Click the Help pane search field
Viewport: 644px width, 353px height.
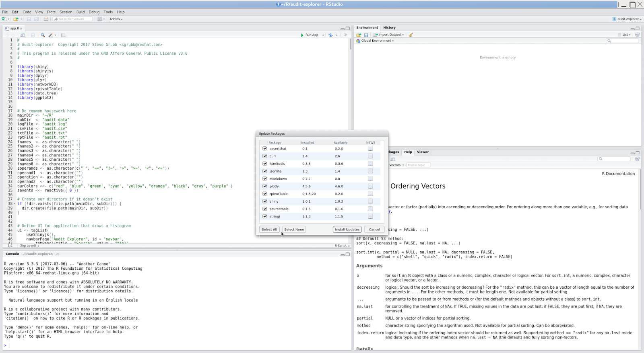(614, 159)
